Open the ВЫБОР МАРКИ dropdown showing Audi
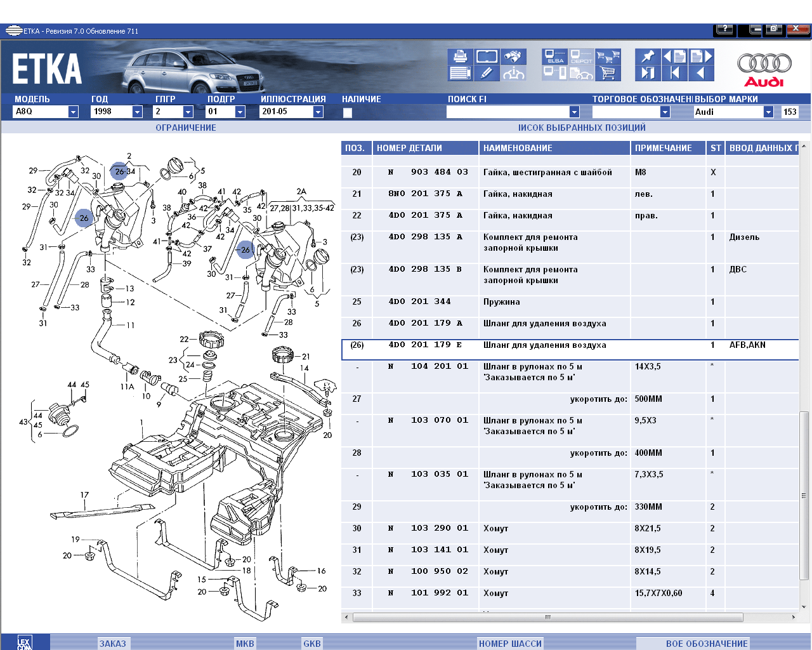Screen dimensions: 812x650 click(x=768, y=112)
